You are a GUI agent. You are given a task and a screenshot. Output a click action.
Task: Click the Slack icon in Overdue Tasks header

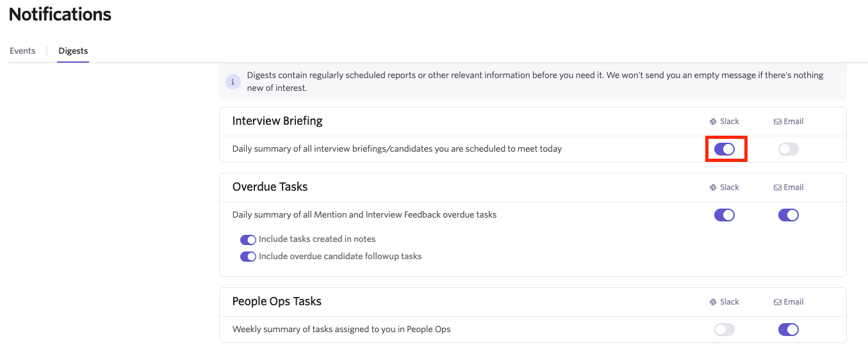point(712,187)
